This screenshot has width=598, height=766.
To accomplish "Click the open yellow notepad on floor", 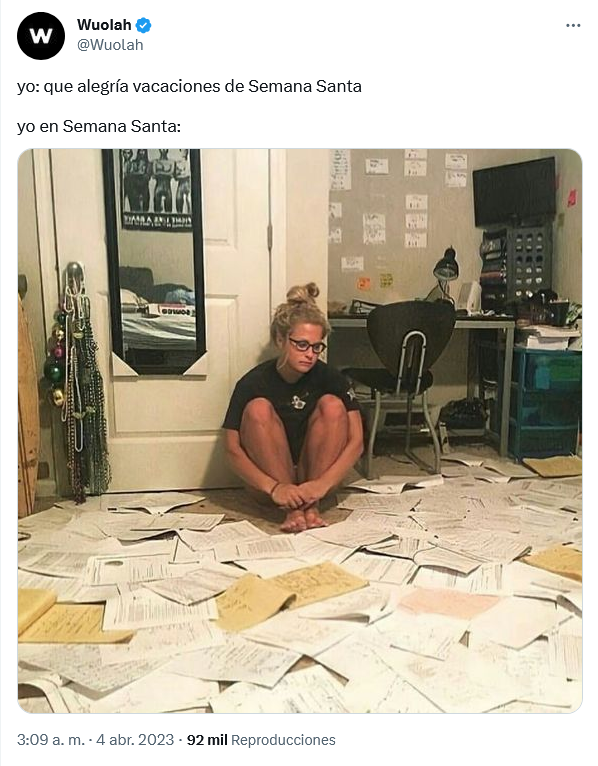I will tap(289, 595).
